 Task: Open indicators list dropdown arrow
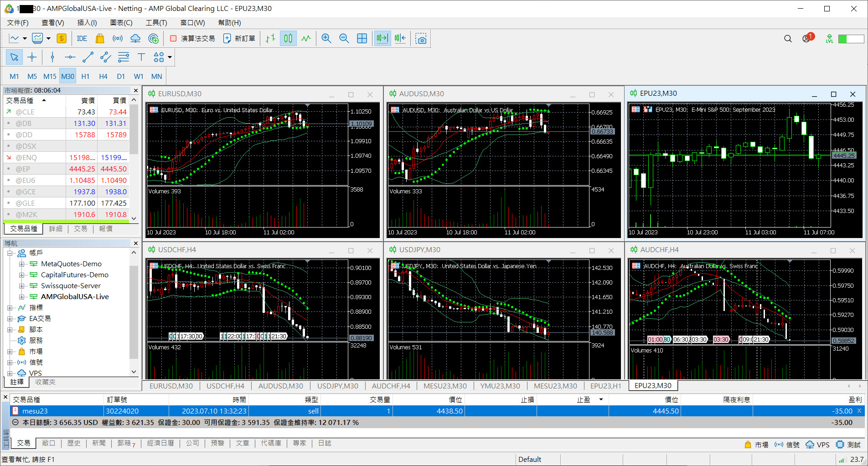pyautogui.click(x=48, y=39)
